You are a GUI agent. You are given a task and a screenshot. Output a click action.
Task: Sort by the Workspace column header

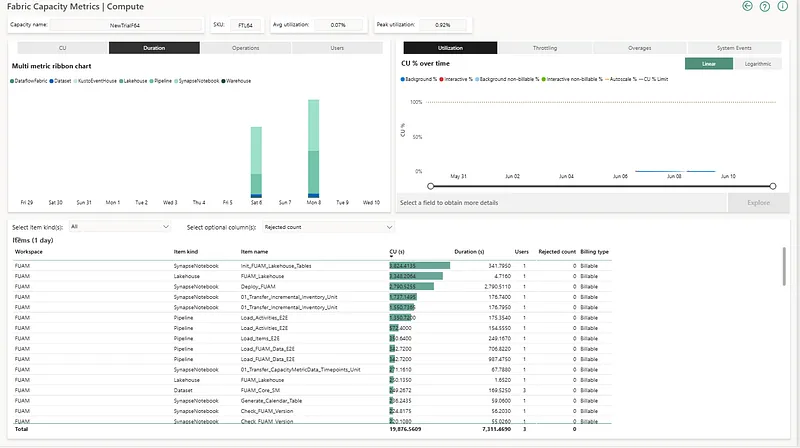point(29,252)
